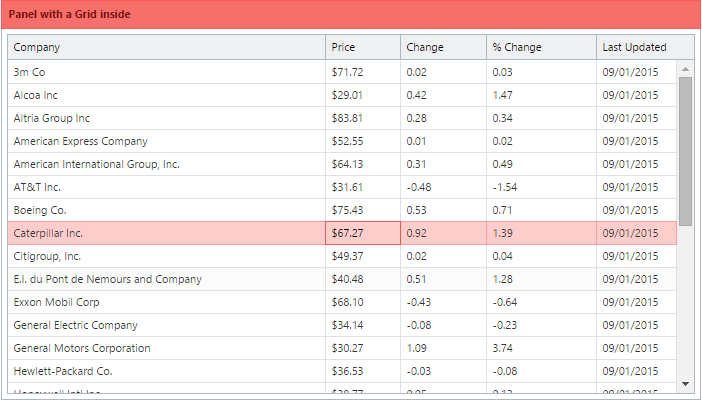Click the $68.10 price cell
Viewport: 702px width, 400px height.
click(x=363, y=302)
